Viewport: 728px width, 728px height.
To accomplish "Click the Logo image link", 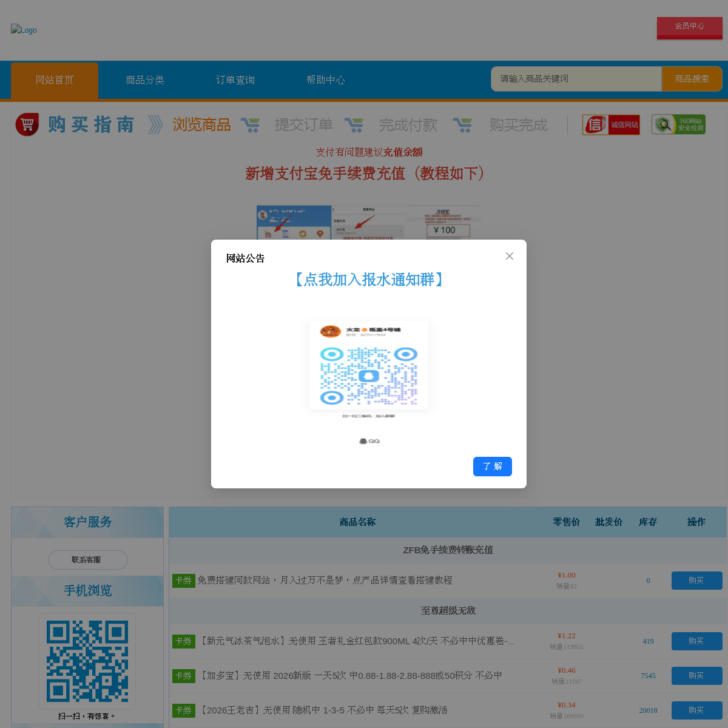I will click(x=24, y=30).
